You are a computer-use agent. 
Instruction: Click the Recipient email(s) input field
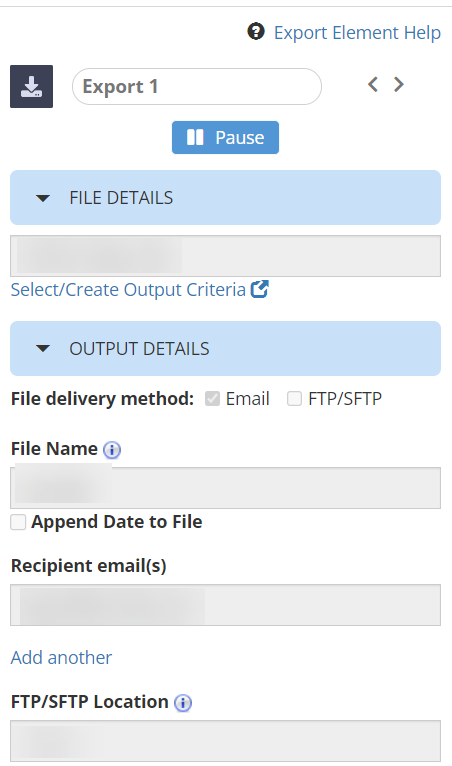click(x=225, y=605)
